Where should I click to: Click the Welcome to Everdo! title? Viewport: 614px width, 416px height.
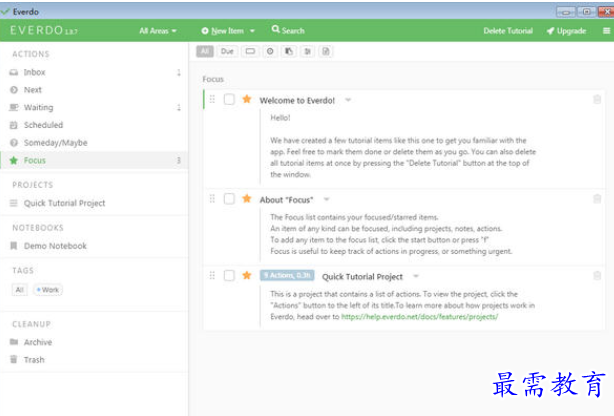pos(297,101)
